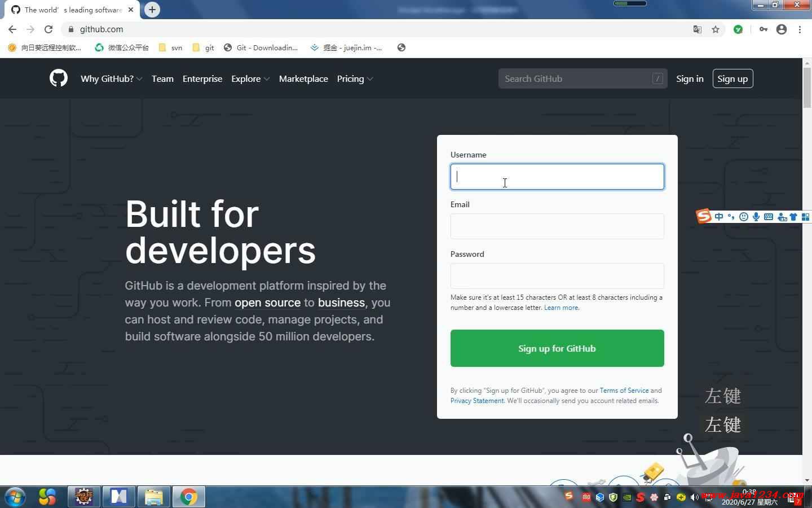Bookmark this page with star icon
Screen dimensions: 812x508
point(716,29)
